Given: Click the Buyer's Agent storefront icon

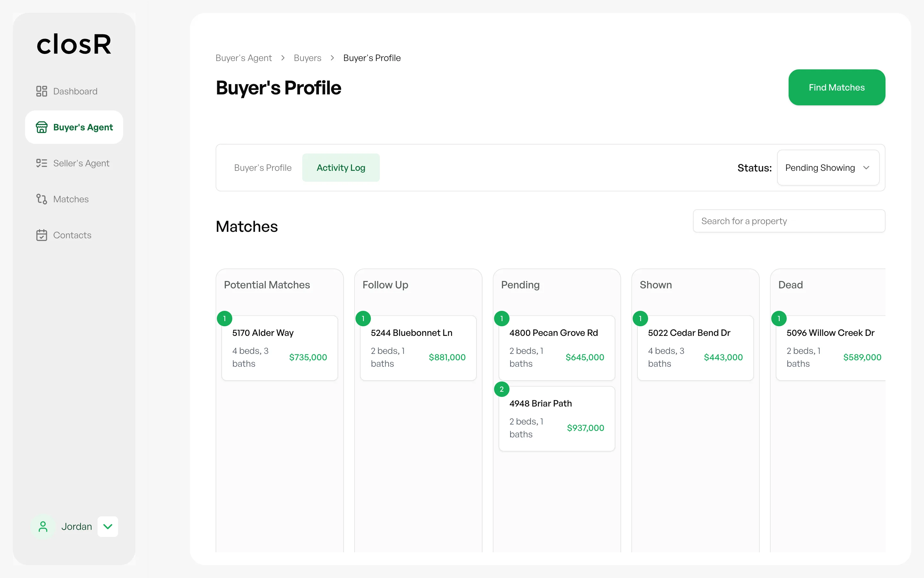Looking at the screenshot, I should pyautogui.click(x=42, y=127).
